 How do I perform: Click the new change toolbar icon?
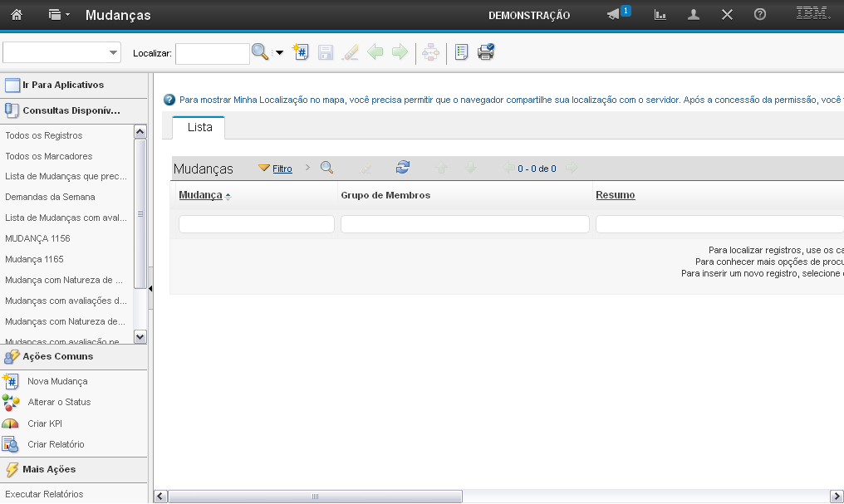click(301, 52)
